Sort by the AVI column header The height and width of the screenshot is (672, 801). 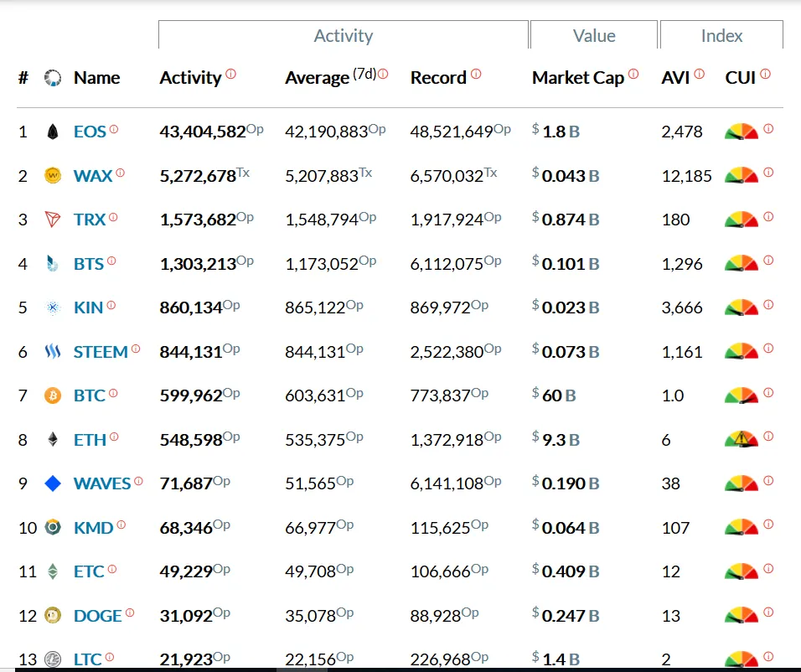(675, 78)
